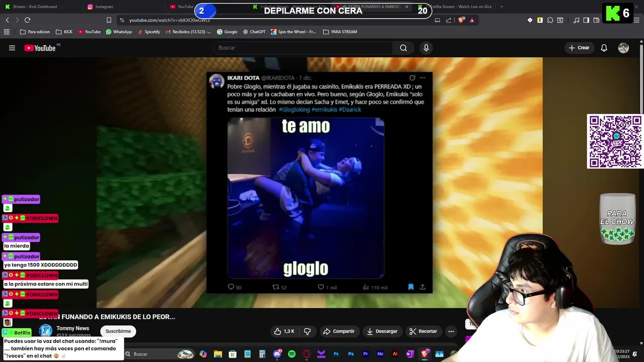This screenshot has width=644, height=362.
Task: Click Brave Rewards triangle icon
Action: coord(472,20)
